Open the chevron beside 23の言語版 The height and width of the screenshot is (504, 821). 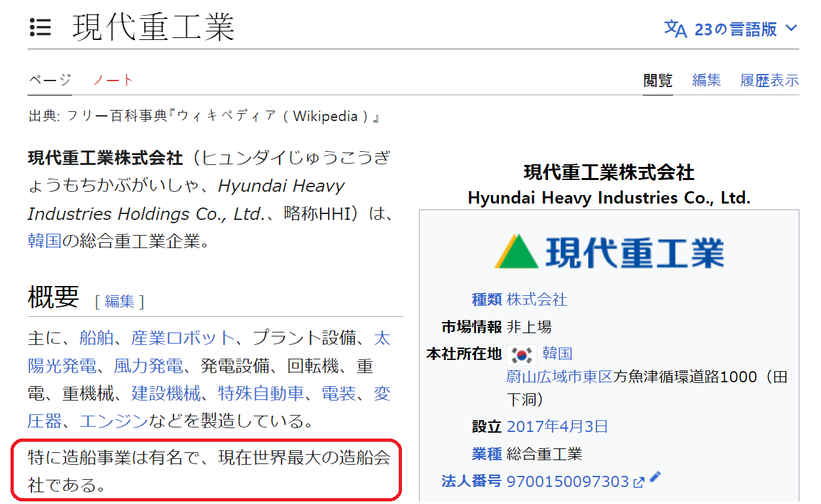(791, 29)
